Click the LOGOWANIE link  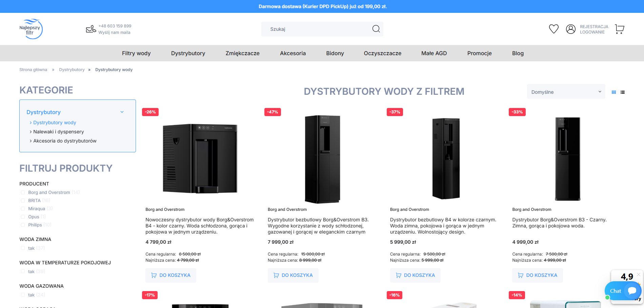click(592, 32)
